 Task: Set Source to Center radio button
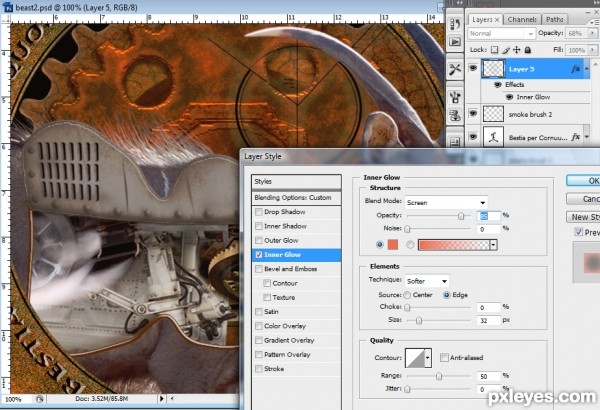pos(407,295)
